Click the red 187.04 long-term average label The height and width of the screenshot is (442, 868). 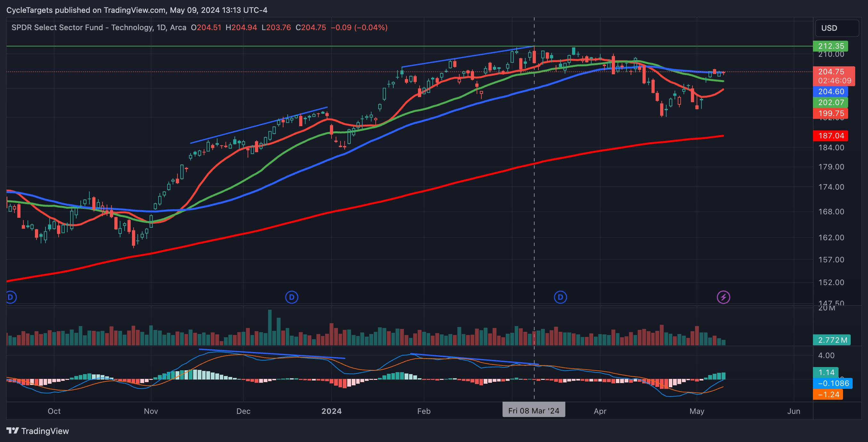831,136
